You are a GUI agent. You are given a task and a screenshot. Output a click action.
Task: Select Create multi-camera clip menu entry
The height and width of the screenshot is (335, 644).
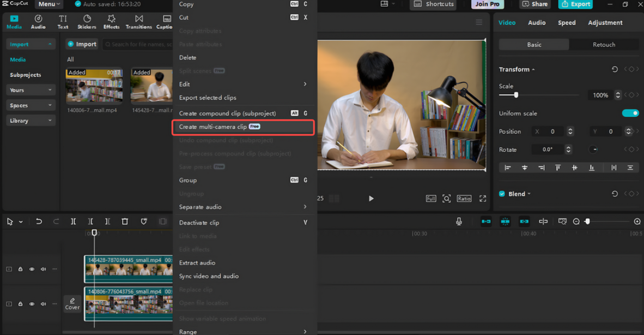(x=243, y=127)
